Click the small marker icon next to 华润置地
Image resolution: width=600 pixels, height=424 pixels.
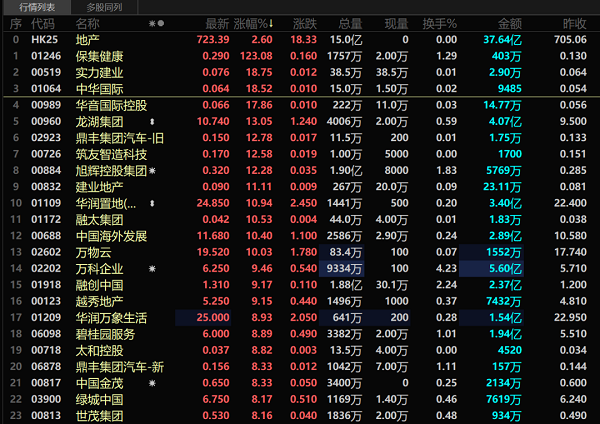pos(152,204)
